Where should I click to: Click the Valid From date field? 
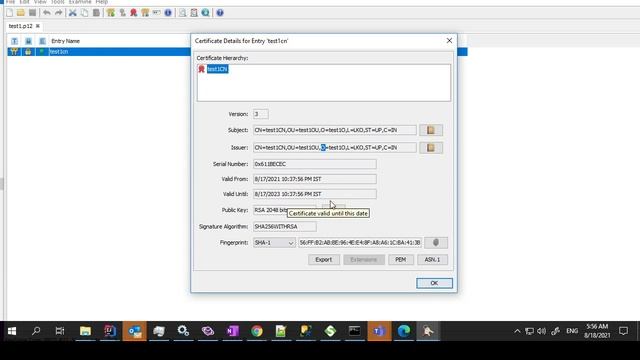(315, 179)
